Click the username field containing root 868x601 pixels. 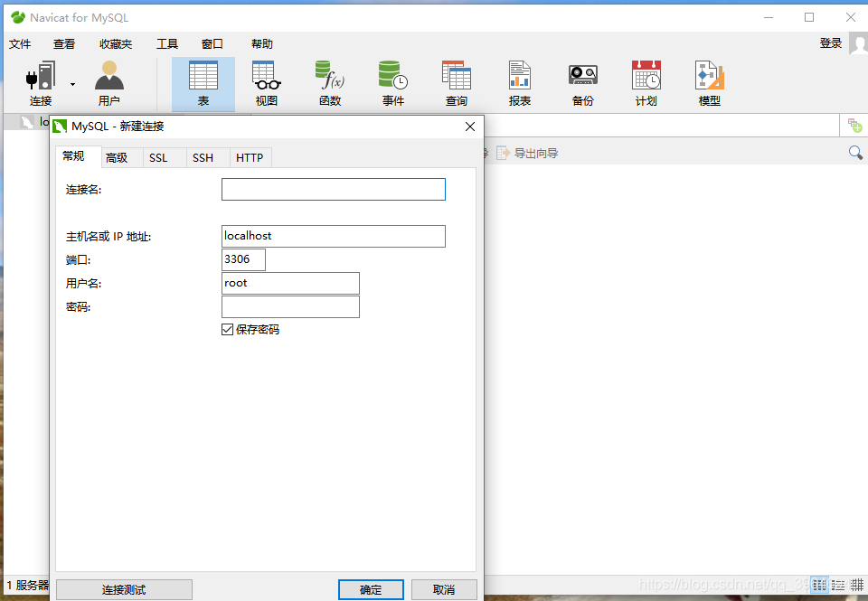(290, 283)
